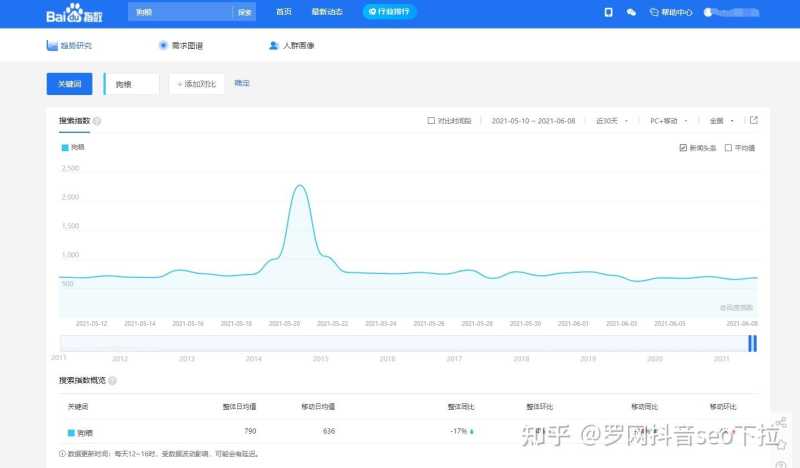Click the keyword input box beside 关键词
The width and height of the screenshot is (800, 468).
click(131, 84)
